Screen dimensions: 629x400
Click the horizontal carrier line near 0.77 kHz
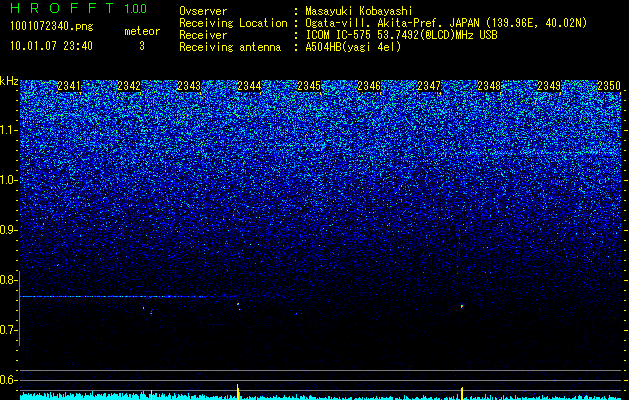(x=113, y=296)
